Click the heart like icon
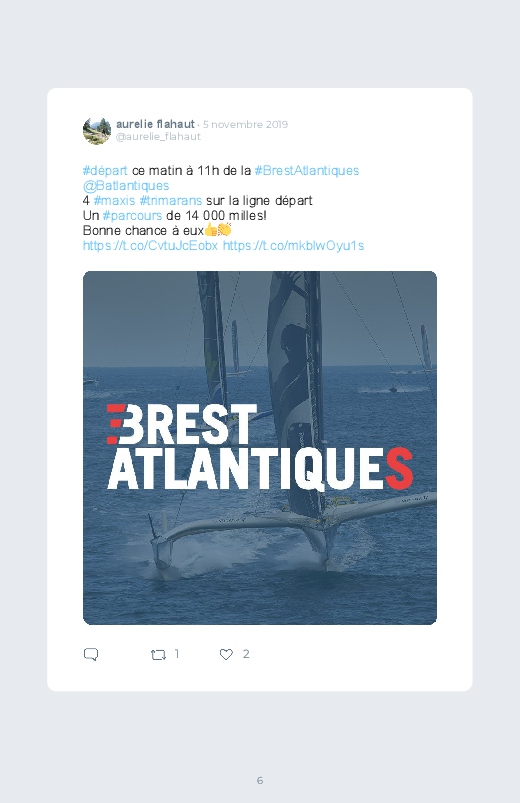 [226, 654]
